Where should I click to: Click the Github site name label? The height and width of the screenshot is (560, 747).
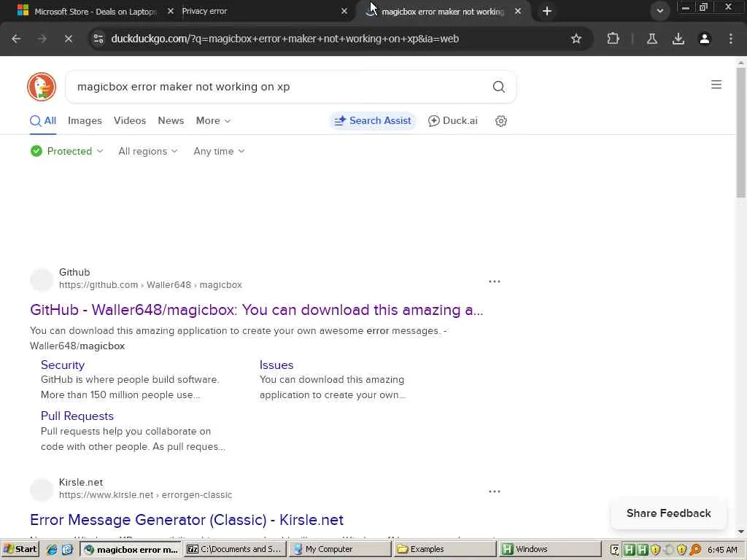click(74, 273)
